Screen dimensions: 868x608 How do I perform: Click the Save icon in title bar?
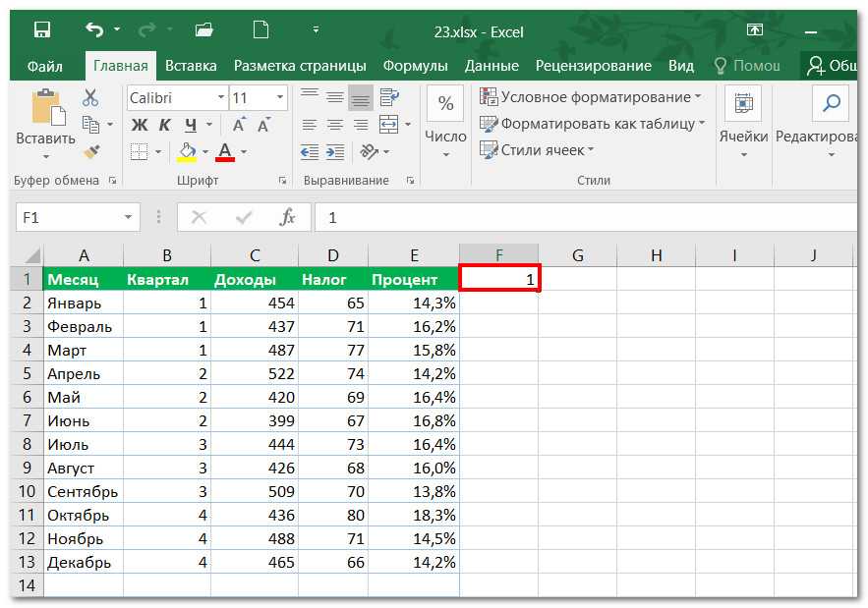[41, 30]
